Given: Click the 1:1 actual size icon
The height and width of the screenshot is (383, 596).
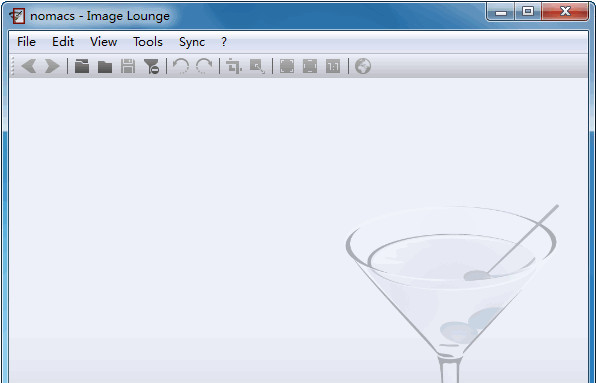Looking at the screenshot, I should [333, 66].
